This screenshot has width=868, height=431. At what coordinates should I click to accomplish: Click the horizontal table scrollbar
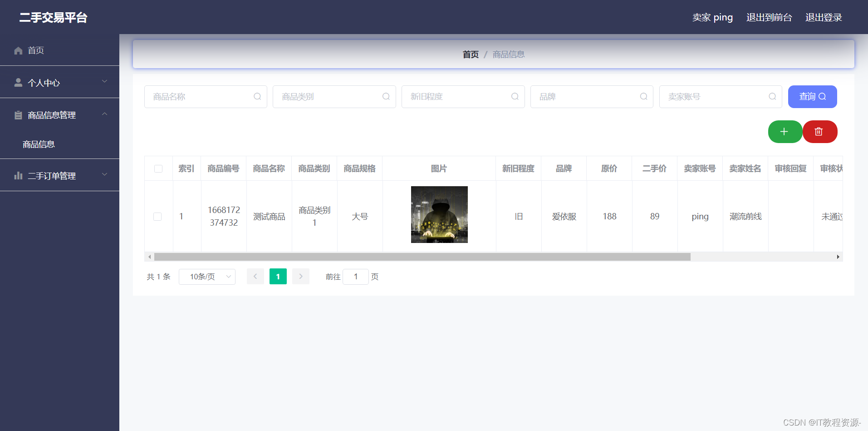point(422,257)
